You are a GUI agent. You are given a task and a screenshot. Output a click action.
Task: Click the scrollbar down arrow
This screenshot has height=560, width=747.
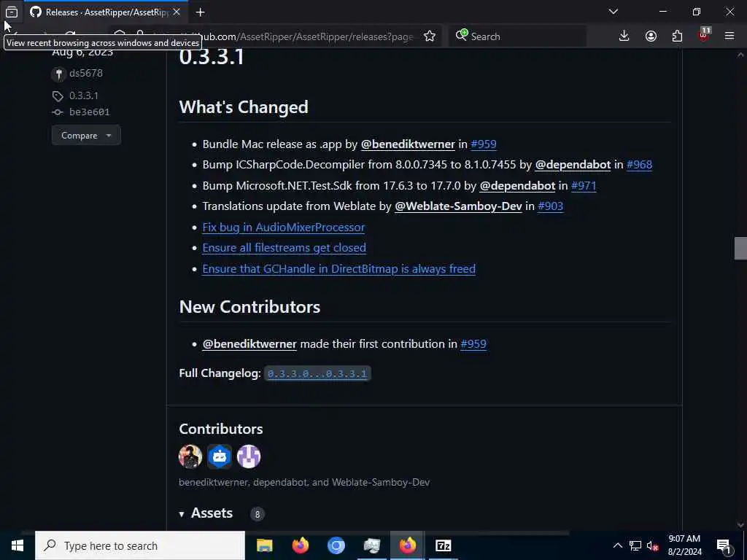(x=740, y=525)
